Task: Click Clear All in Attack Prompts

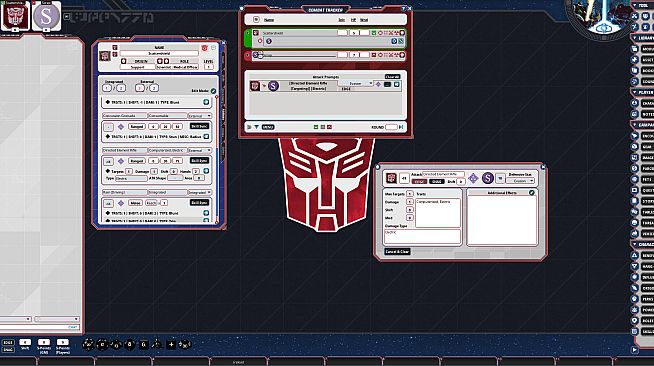Action: point(392,77)
